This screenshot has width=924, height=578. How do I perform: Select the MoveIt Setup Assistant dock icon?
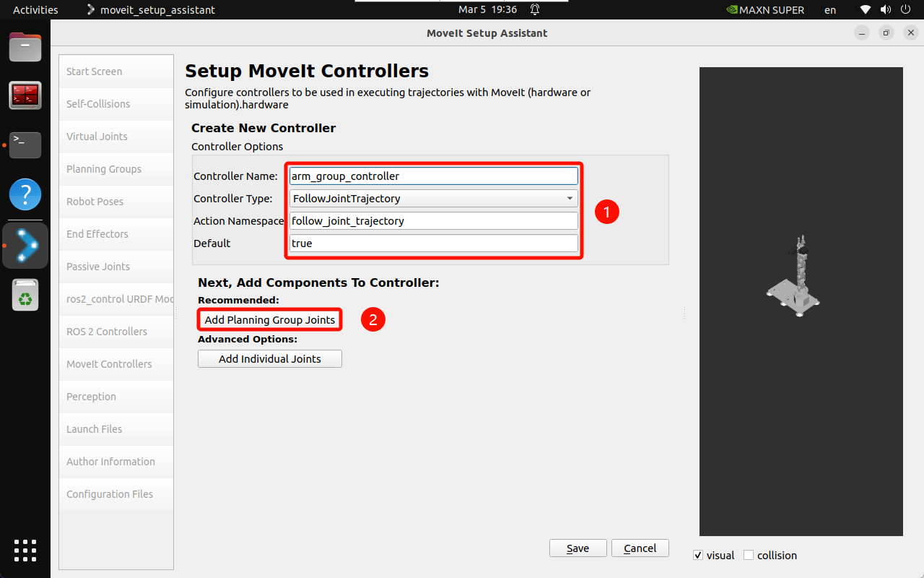tap(25, 246)
